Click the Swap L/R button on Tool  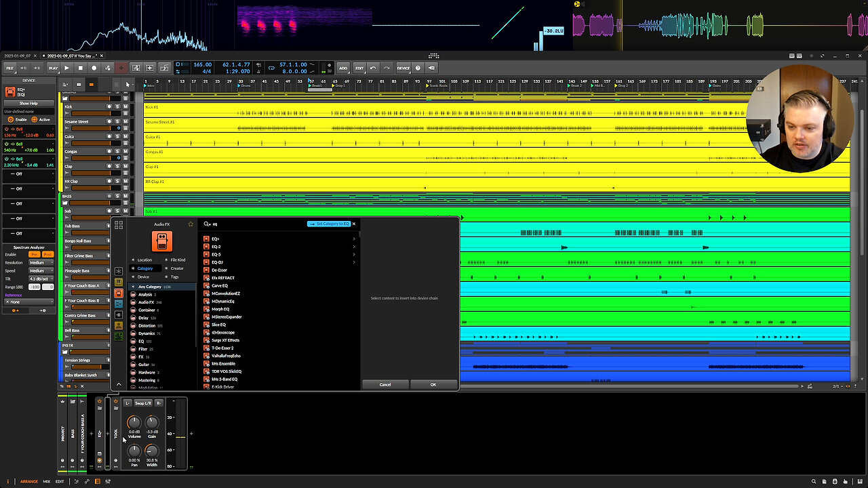point(143,403)
